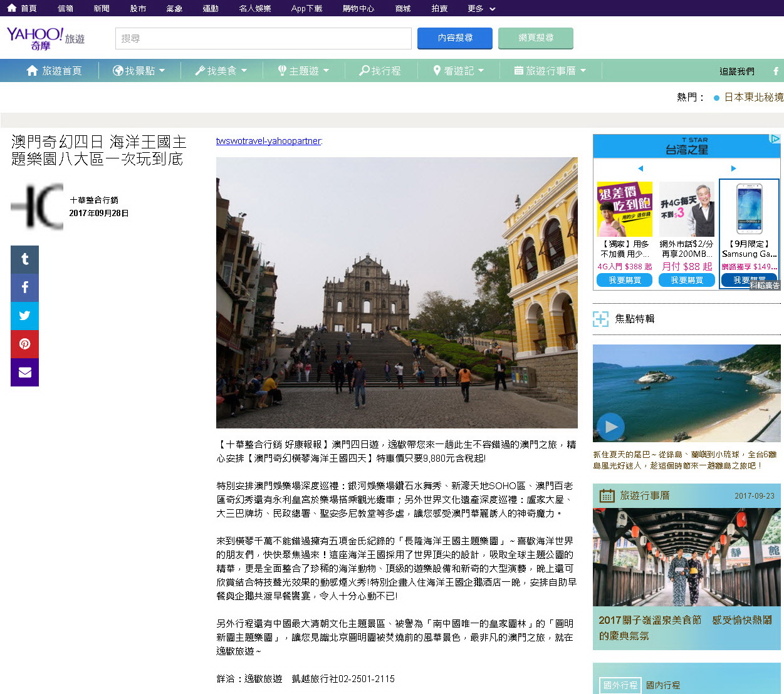Expand the 找景點 dropdown menu
The image size is (784, 694).
click(x=139, y=71)
